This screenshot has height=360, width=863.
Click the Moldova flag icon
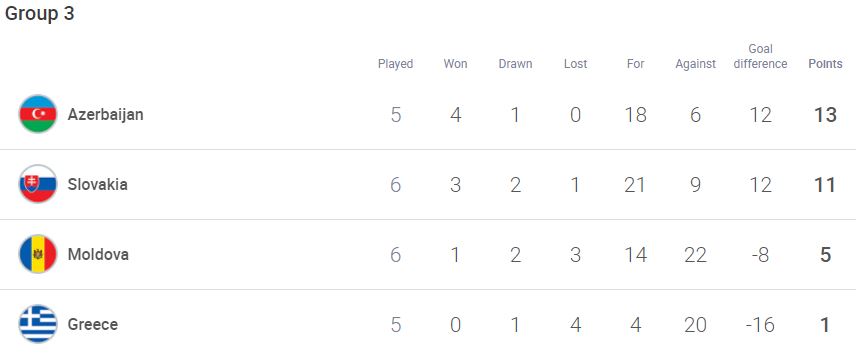pos(37,254)
